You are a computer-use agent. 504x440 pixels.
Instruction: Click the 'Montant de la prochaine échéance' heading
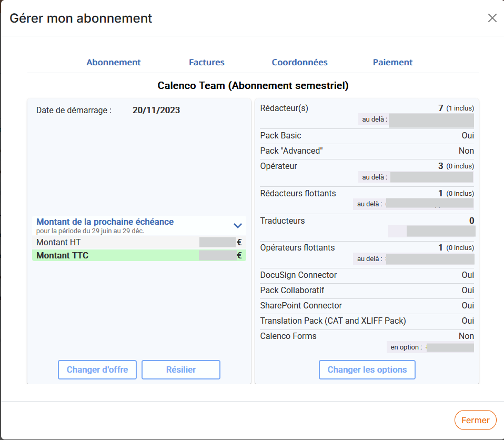(105, 222)
